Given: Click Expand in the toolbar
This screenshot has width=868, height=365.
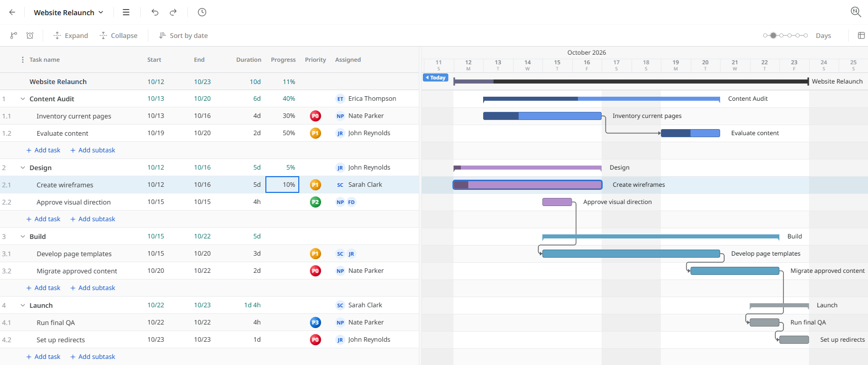Looking at the screenshot, I should click(71, 35).
